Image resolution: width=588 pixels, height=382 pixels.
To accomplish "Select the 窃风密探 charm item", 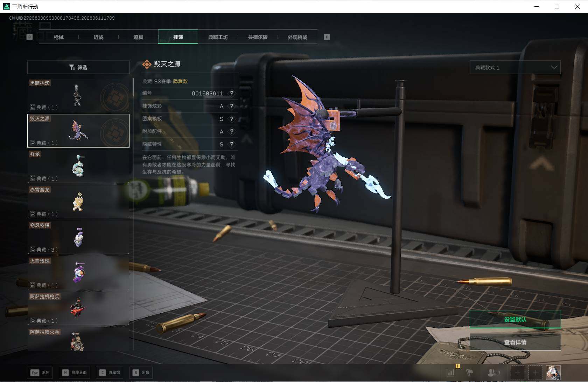I will pos(78,237).
